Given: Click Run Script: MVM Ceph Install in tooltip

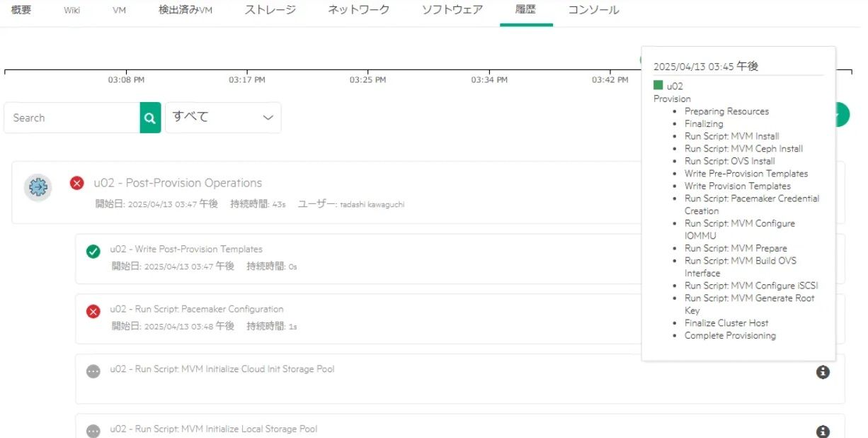Looking at the screenshot, I should pyautogui.click(x=743, y=149).
